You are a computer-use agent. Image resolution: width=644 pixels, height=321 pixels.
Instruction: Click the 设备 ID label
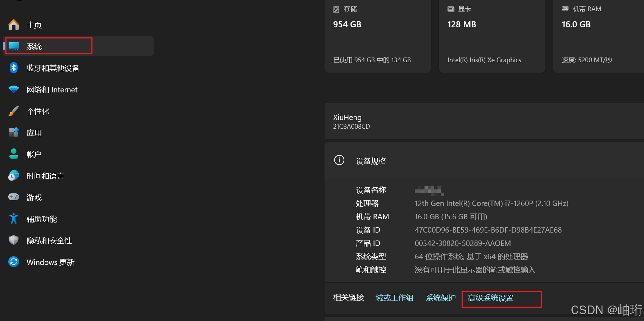pos(368,230)
